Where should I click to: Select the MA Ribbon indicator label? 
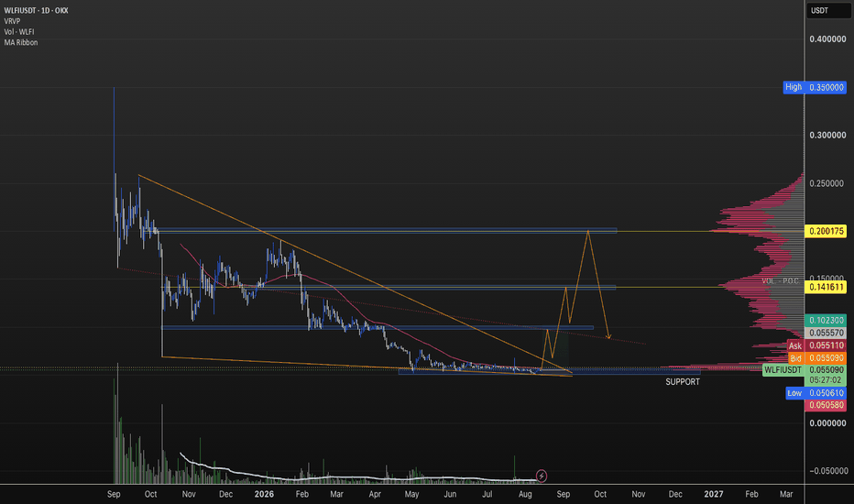[x=21, y=42]
